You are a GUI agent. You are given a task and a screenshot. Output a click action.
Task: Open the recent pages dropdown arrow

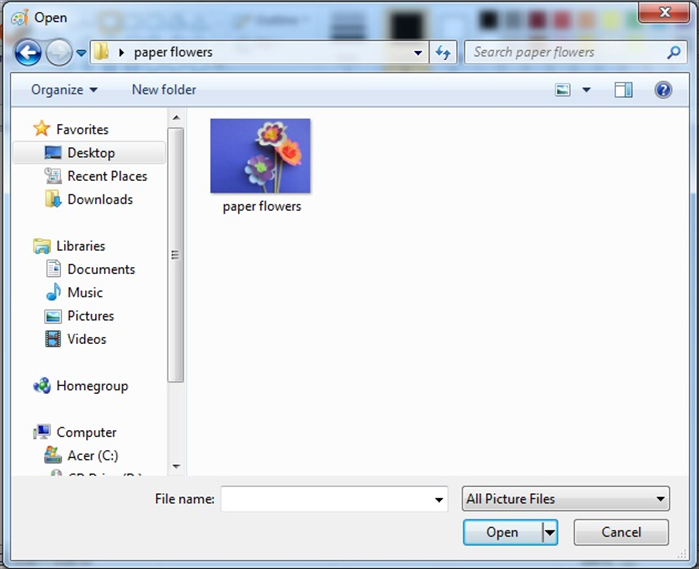click(81, 53)
